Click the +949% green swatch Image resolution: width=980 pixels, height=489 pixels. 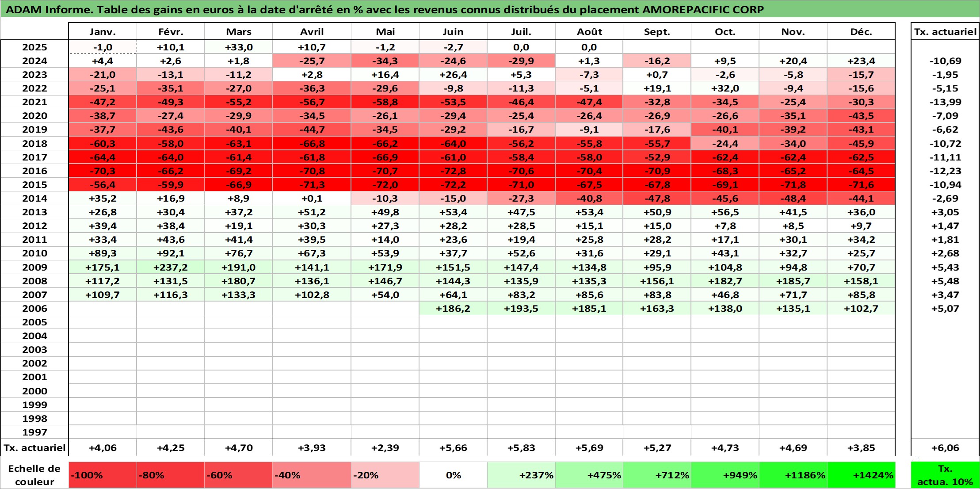pos(725,475)
